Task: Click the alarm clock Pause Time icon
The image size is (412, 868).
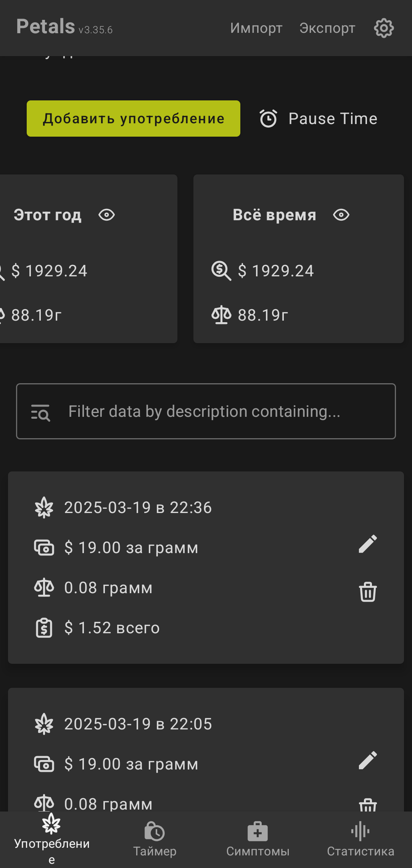Action: pos(268,119)
